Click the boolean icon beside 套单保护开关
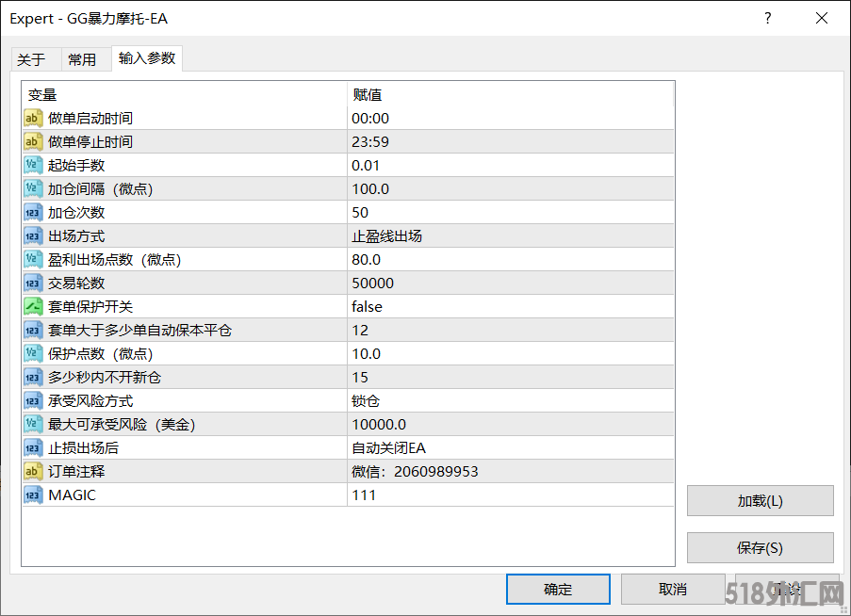The width and height of the screenshot is (851, 616). (x=33, y=306)
